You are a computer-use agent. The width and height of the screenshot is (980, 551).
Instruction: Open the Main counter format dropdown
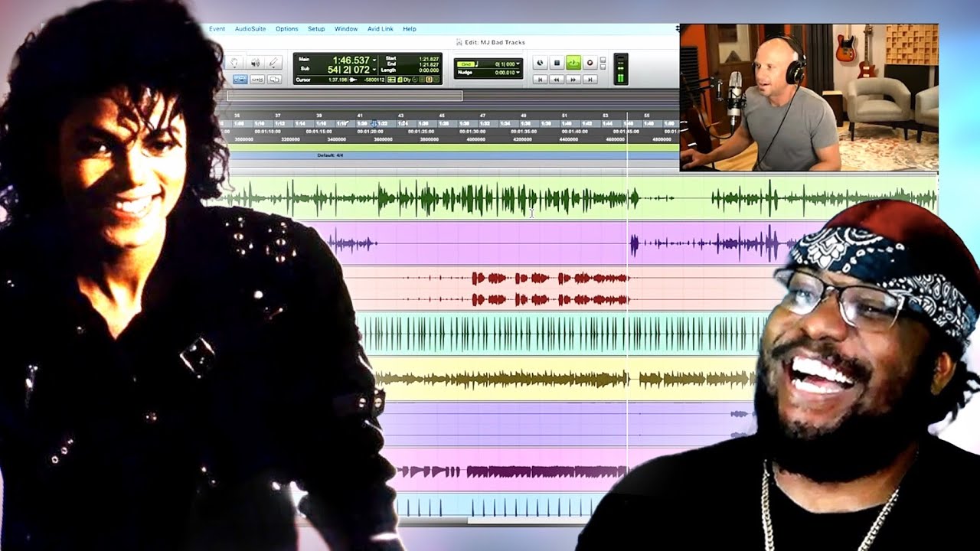pos(374,60)
